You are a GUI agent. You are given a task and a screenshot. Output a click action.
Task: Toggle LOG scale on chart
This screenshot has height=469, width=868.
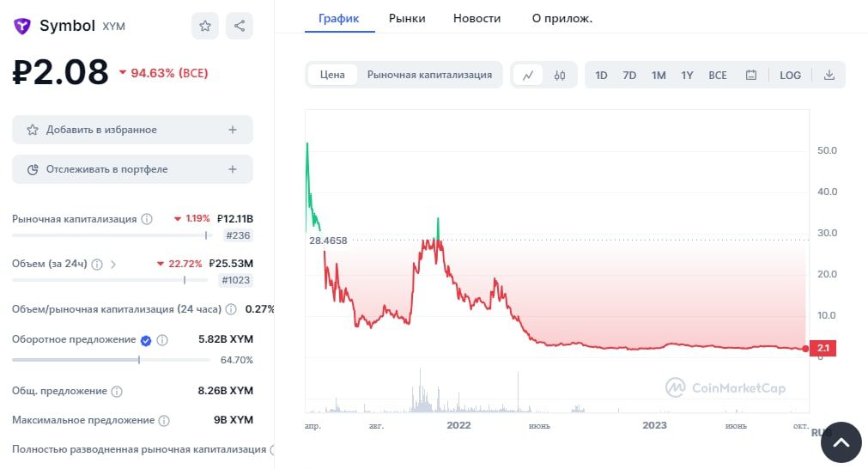pos(790,75)
